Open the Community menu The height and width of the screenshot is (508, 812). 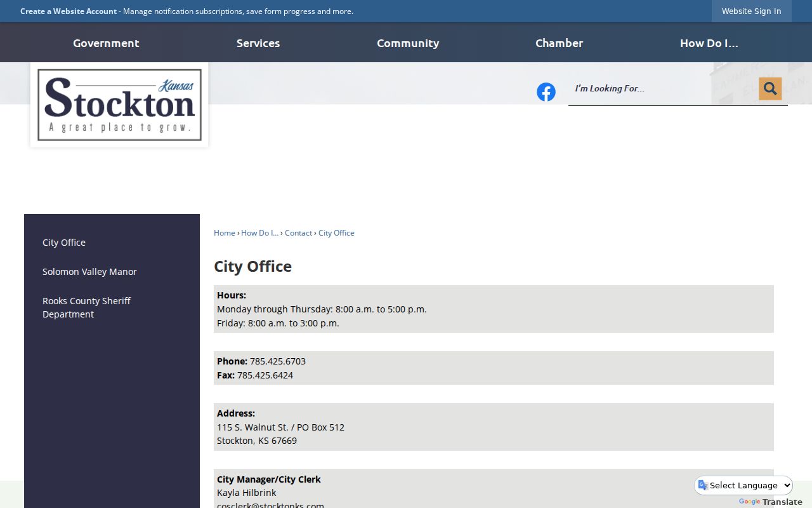point(408,43)
